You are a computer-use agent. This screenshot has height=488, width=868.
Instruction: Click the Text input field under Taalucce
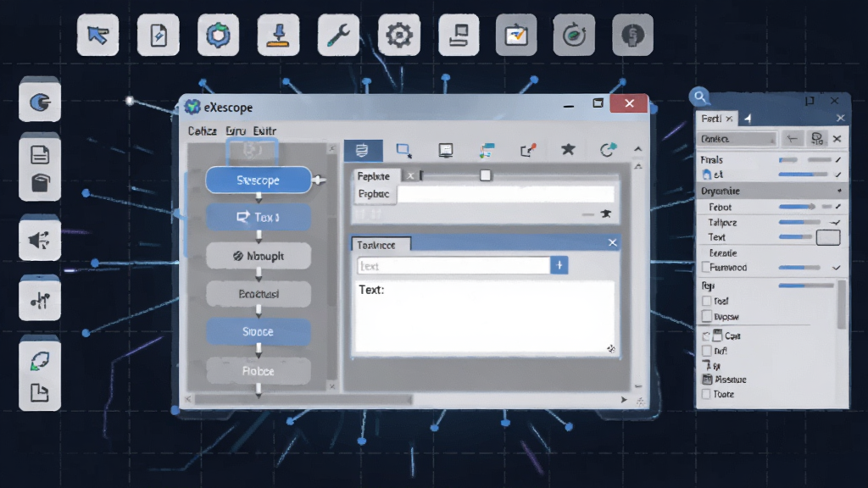[454, 266]
